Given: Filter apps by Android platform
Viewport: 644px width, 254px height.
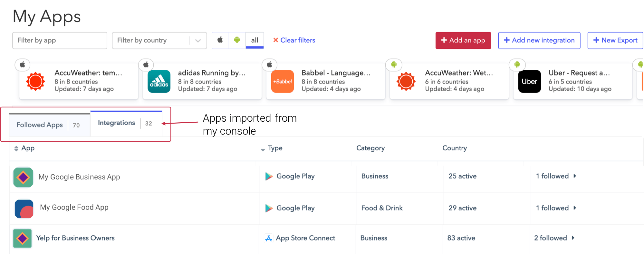Looking at the screenshot, I should [237, 40].
